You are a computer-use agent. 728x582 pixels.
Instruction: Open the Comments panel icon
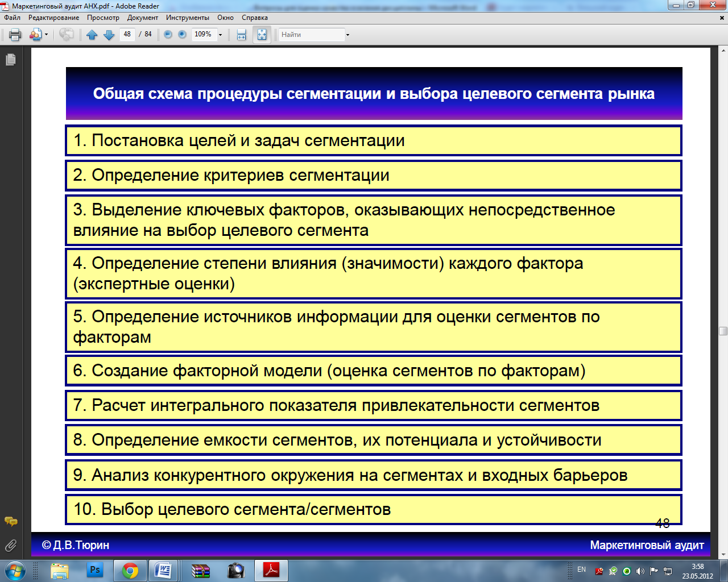[10, 522]
